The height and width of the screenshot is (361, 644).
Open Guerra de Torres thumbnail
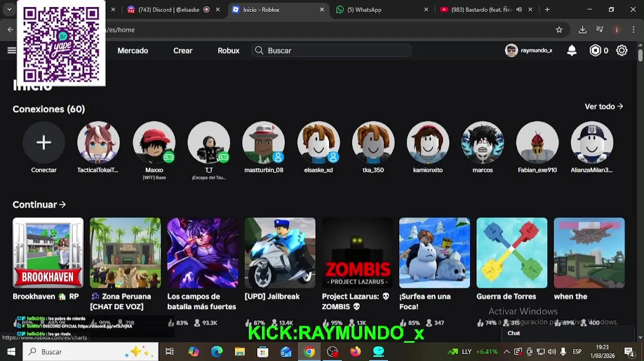click(512, 253)
